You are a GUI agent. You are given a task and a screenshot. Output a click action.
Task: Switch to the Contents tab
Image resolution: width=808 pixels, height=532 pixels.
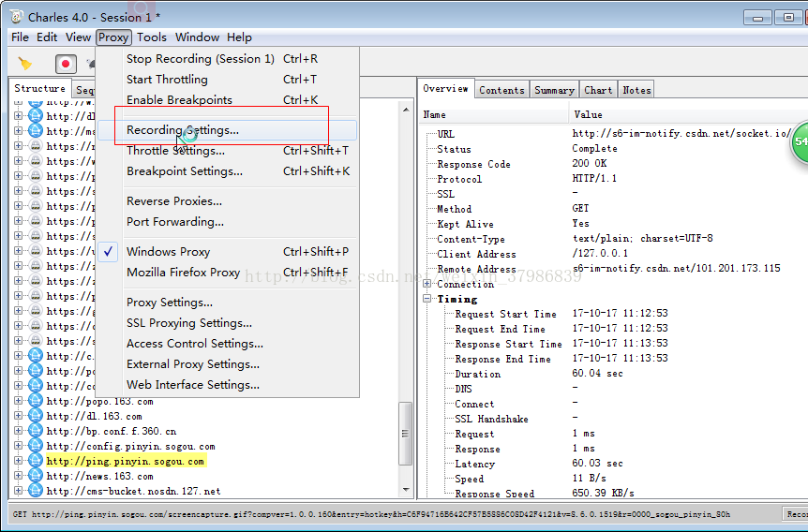pyautogui.click(x=501, y=90)
